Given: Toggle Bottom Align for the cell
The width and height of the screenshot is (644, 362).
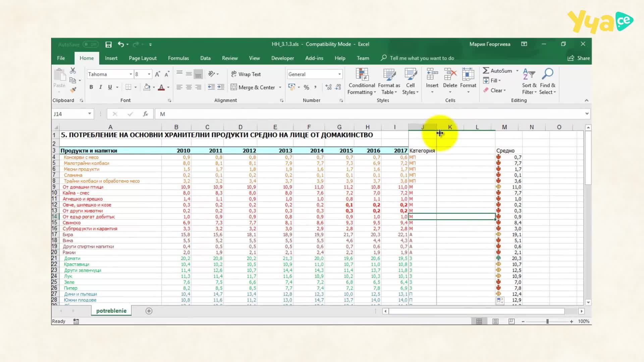Looking at the screenshot, I should point(198,74).
